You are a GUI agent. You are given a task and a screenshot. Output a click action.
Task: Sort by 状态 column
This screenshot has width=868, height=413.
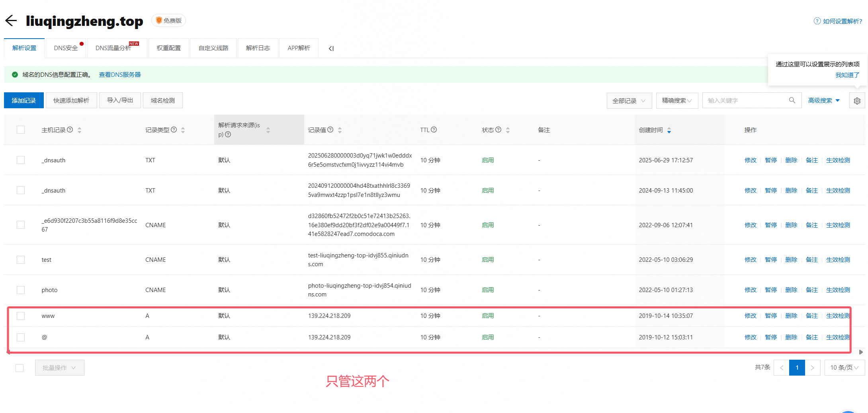coord(508,130)
